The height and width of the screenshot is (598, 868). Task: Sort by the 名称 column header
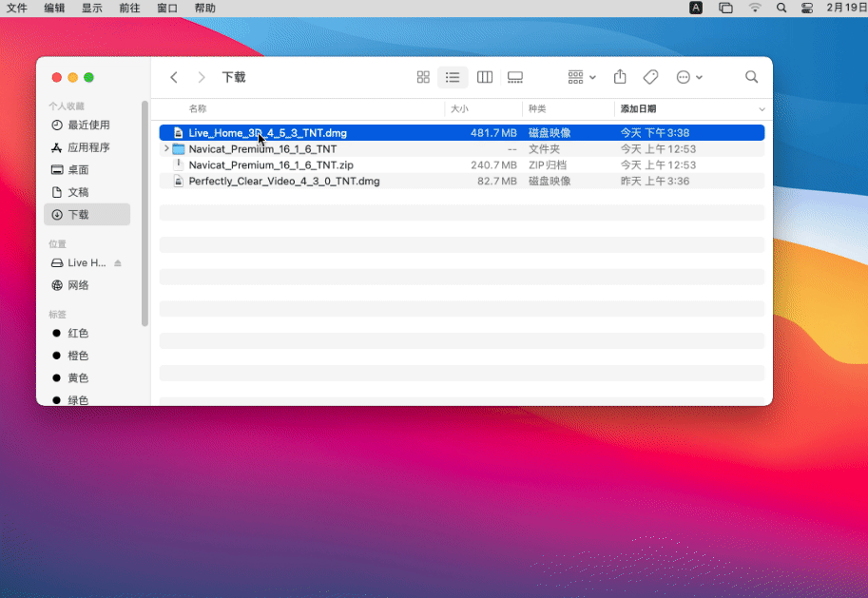[x=198, y=109]
